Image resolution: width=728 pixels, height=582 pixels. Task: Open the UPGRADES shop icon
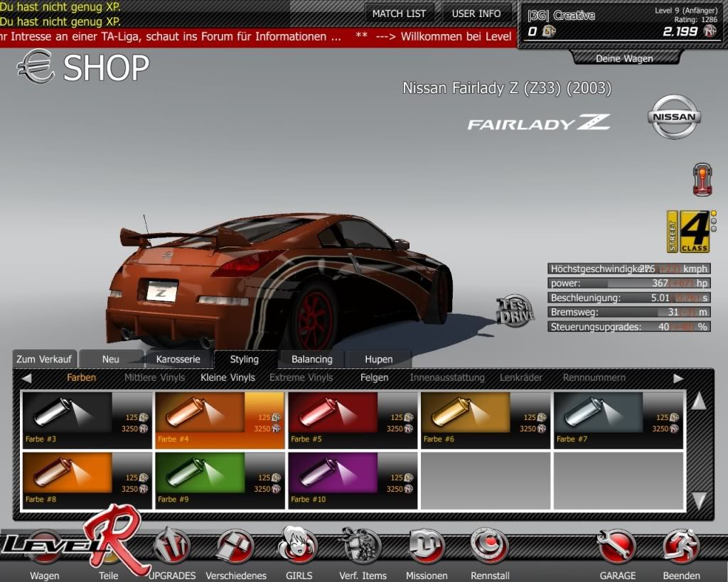pyautogui.click(x=172, y=547)
